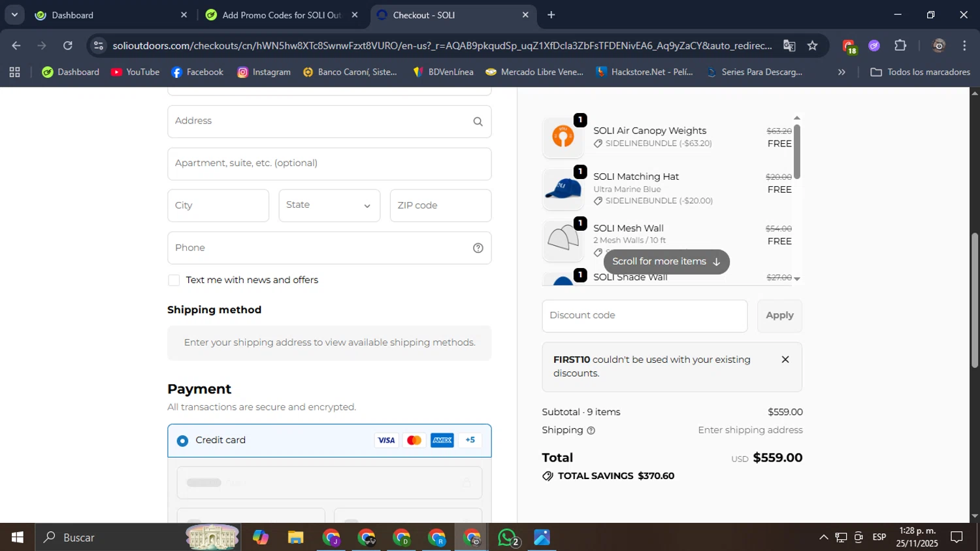Show hidden system tray icons
The width and height of the screenshot is (980, 551).
point(824,537)
